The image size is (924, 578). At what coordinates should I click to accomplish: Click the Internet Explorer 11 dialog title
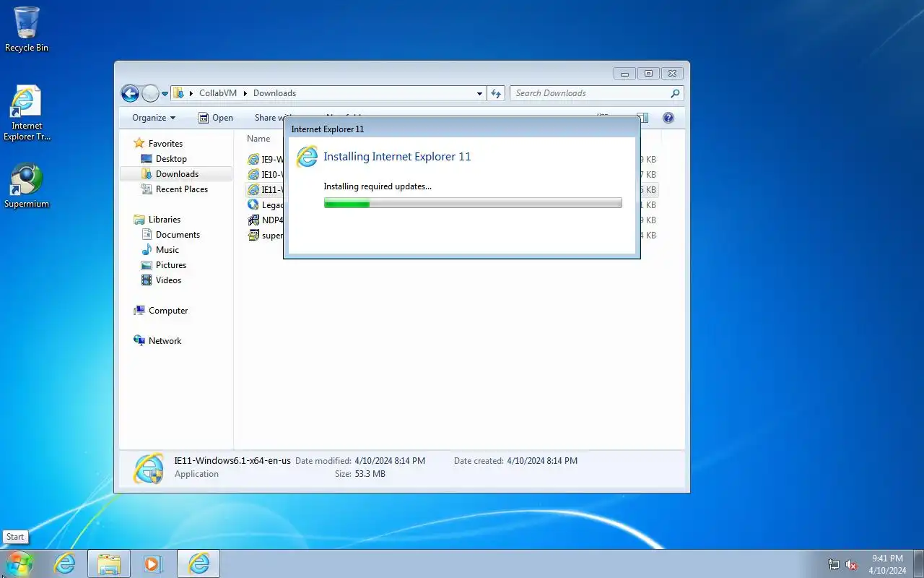click(328, 129)
